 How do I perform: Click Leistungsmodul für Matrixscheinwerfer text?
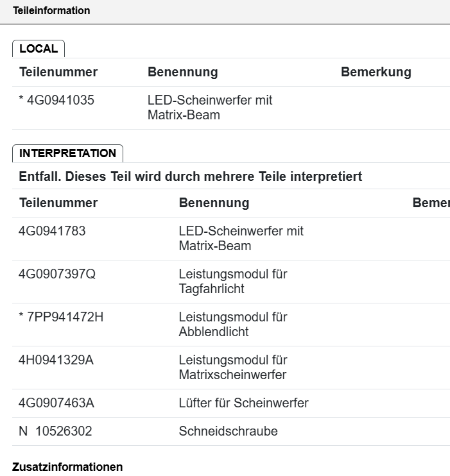click(233, 368)
